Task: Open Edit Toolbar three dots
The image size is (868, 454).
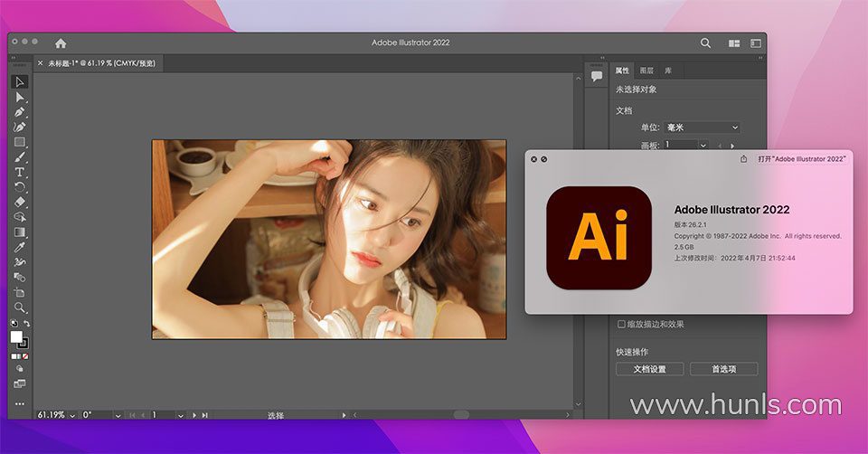Action: pos(20,403)
